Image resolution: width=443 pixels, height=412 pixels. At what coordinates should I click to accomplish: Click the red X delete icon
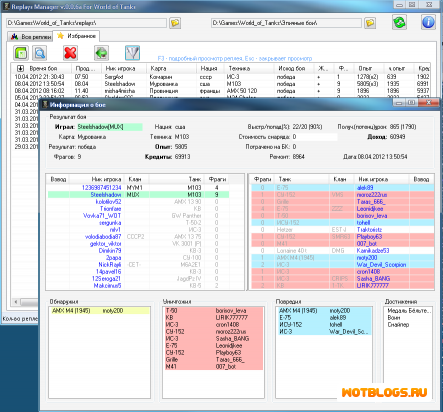pyautogui.click(x=70, y=53)
